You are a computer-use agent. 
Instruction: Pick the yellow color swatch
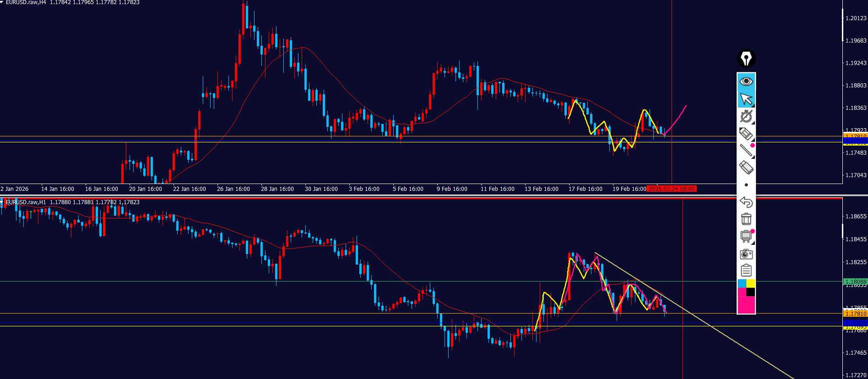[x=751, y=284]
